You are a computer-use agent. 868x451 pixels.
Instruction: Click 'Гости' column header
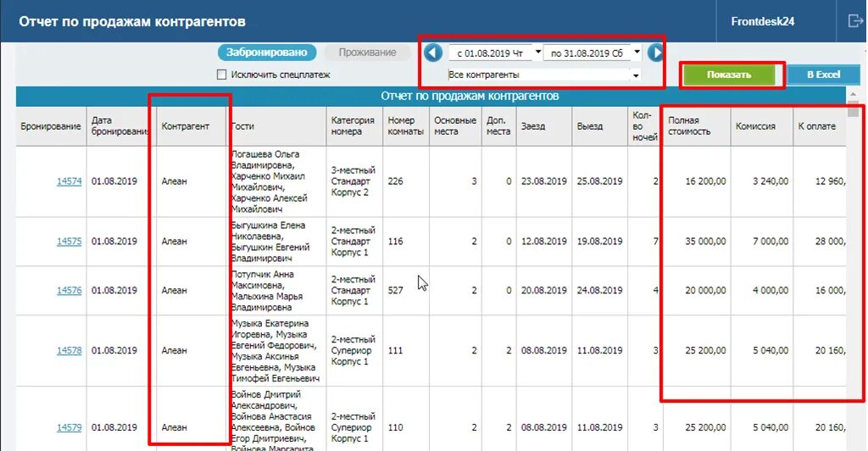coord(277,126)
